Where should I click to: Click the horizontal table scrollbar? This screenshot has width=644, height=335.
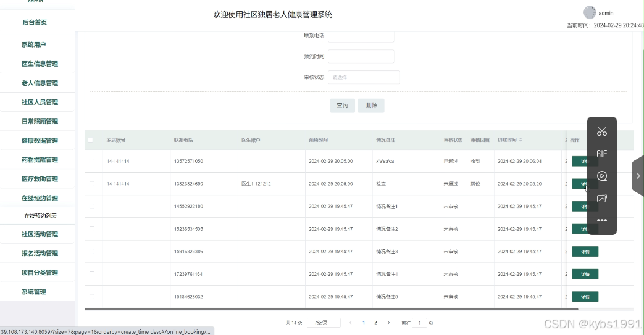(x=331, y=308)
